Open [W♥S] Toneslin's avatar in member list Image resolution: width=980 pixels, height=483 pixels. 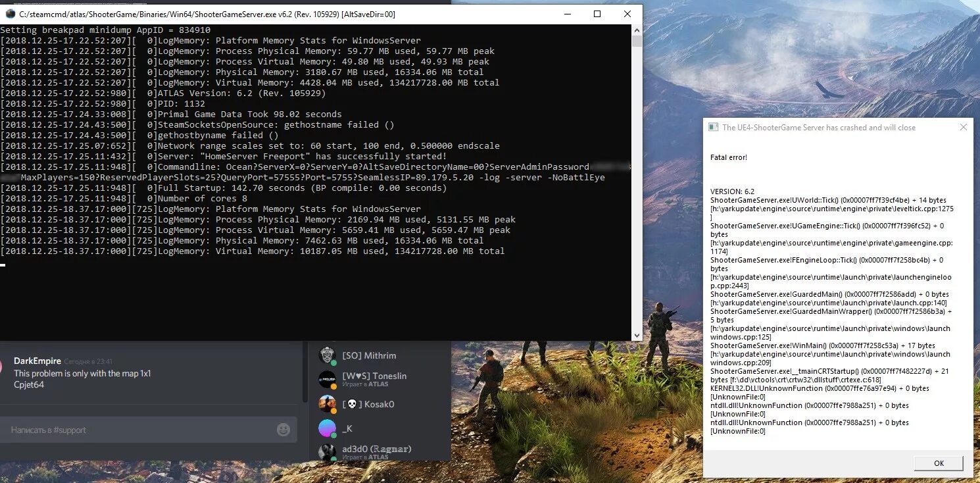327,380
